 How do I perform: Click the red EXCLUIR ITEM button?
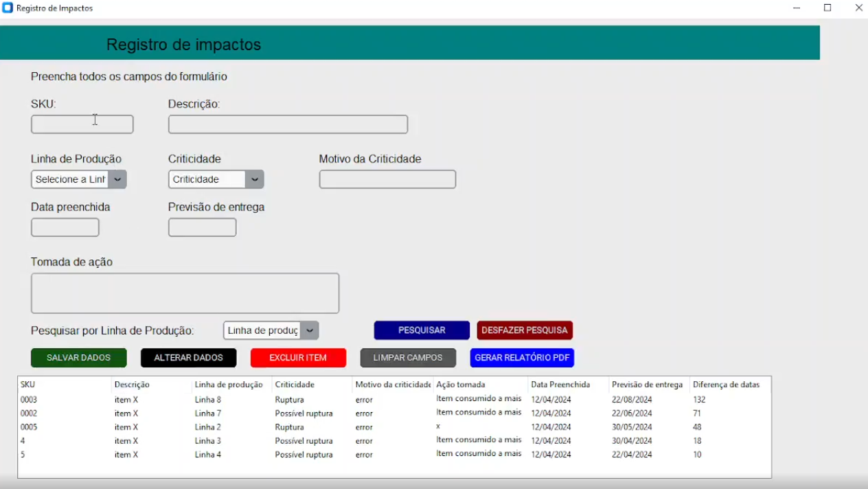(298, 358)
